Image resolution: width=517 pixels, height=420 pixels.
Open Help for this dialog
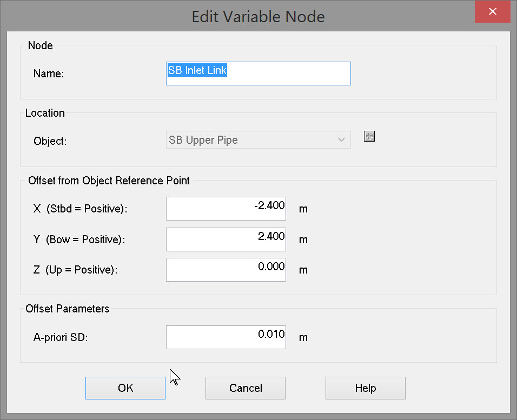click(x=365, y=388)
